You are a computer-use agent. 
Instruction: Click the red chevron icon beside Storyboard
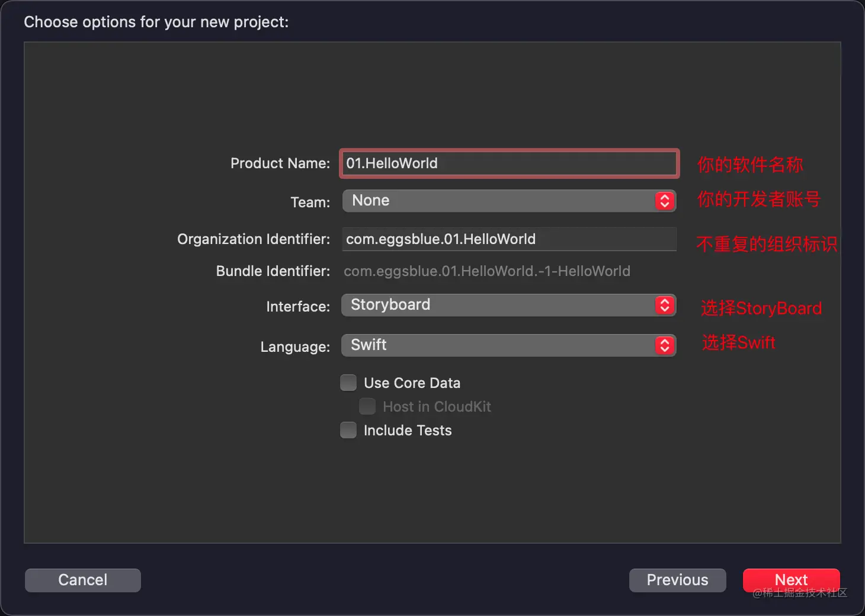665,305
